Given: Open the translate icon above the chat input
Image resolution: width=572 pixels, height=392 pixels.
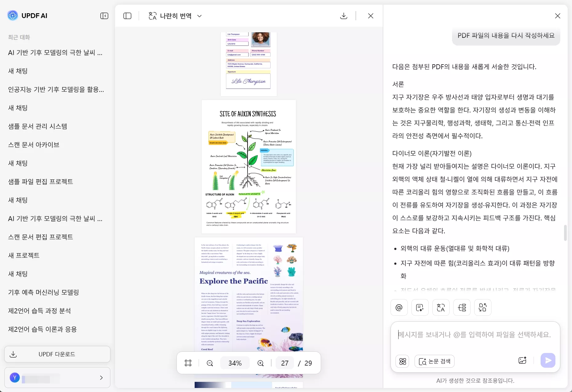Looking at the screenshot, I should point(441,307).
